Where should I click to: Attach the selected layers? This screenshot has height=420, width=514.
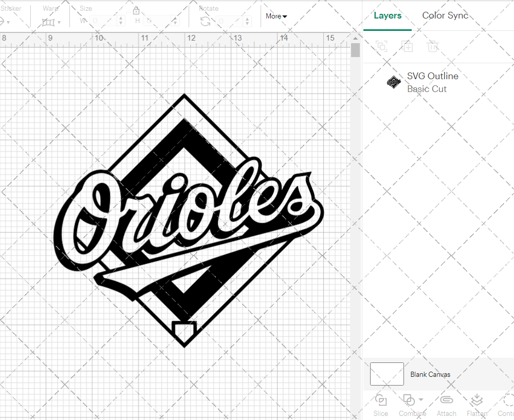tap(446, 405)
